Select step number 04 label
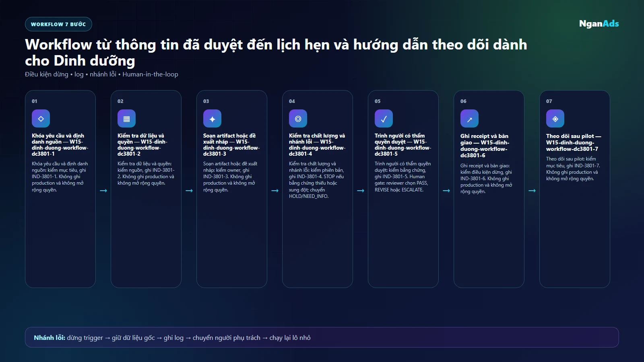This screenshot has height=362, width=644. pyautogui.click(x=292, y=101)
